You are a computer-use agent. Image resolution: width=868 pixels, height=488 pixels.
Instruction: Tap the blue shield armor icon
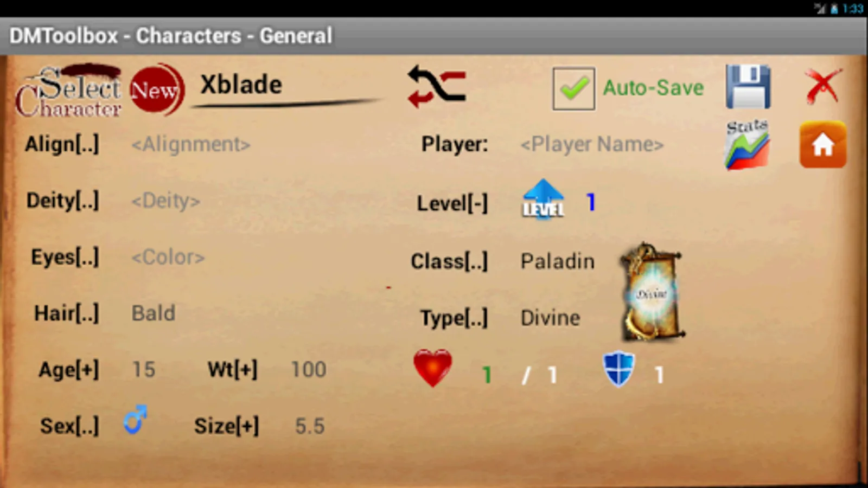point(618,369)
